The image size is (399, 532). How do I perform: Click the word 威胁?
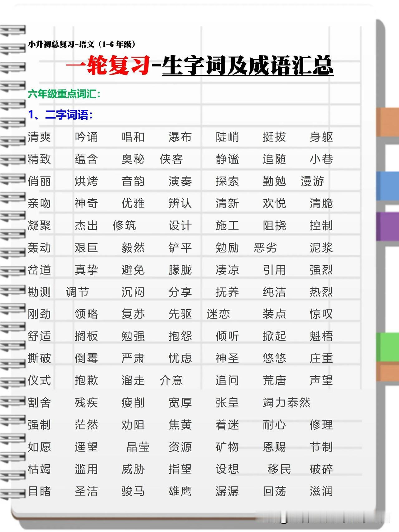pyautogui.click(x=133, y=469)
